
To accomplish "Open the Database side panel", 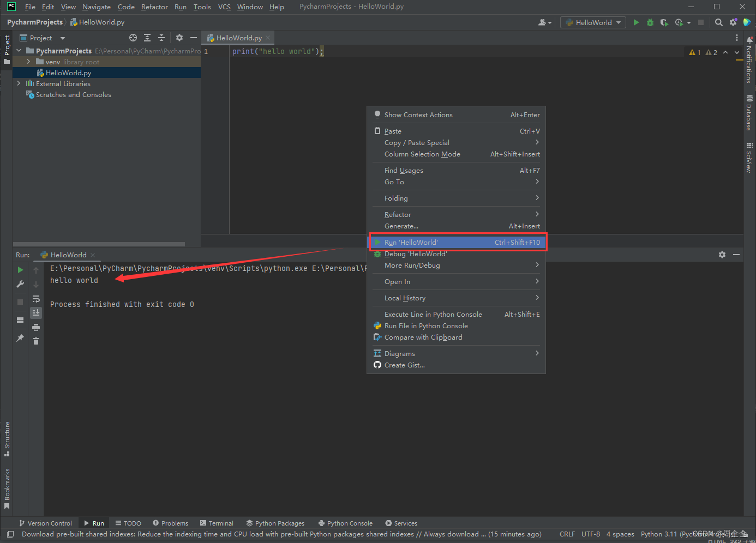I will point(749,112).
